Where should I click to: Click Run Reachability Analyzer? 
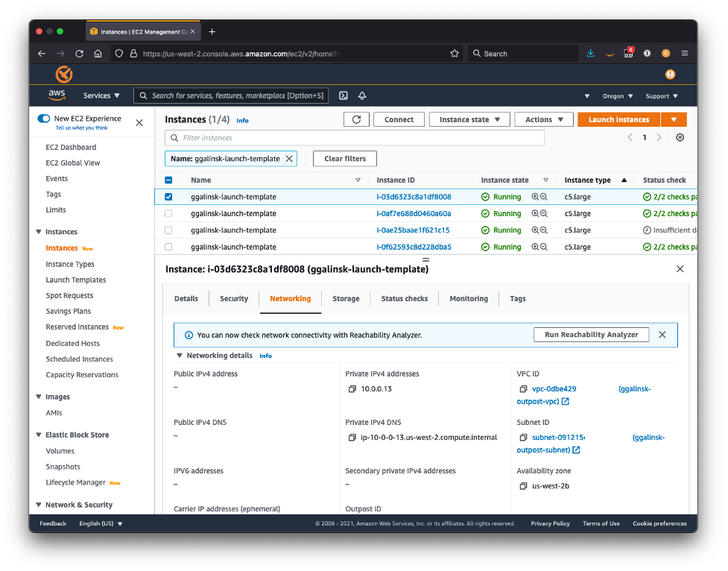click(x=591, y=334)
